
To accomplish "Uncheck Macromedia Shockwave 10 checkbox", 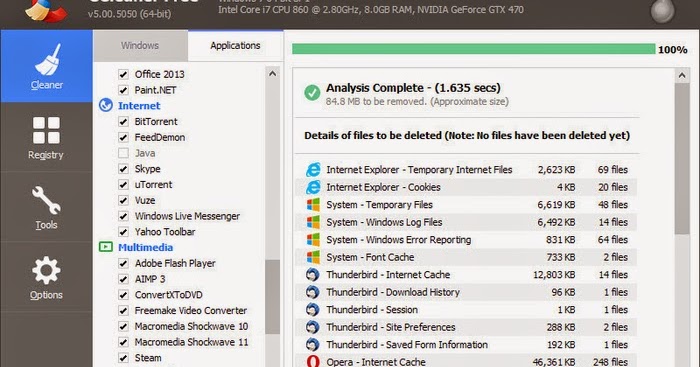I will (x=123, y=326).
